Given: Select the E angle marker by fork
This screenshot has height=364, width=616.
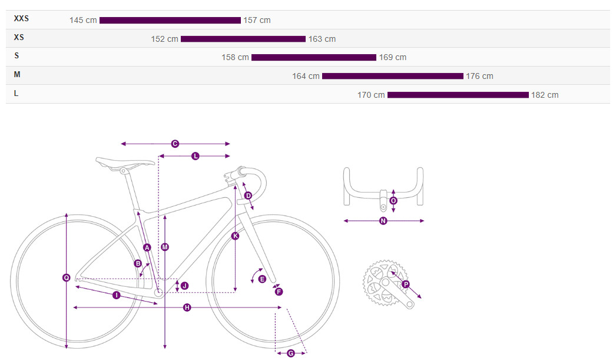Looking at the screenshot, I should pyautogui.click(x=262, y=279).
